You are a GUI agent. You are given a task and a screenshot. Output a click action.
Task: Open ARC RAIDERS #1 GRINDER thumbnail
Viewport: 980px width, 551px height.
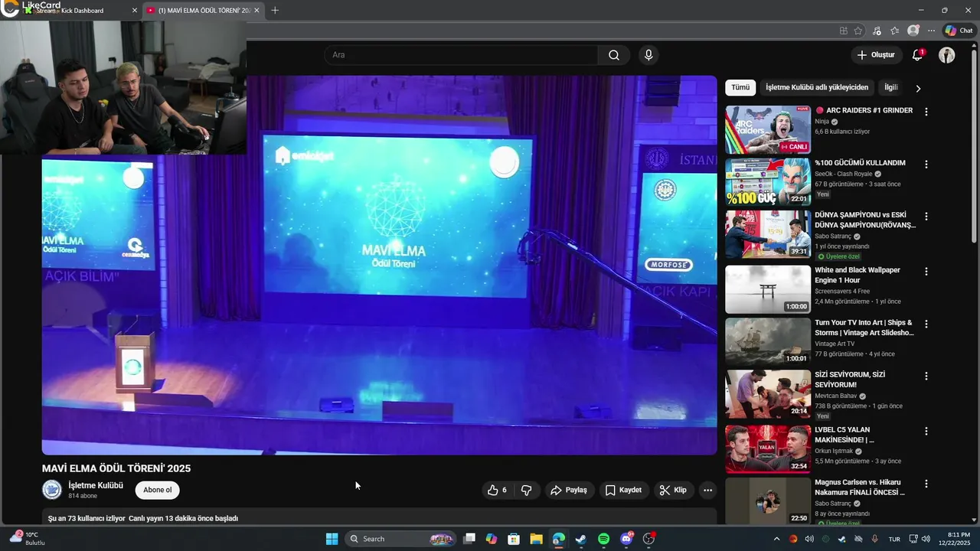768,129
